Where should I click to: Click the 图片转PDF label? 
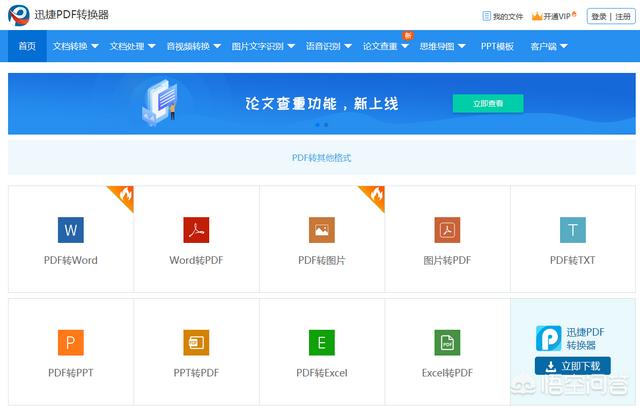coord(447,260)
